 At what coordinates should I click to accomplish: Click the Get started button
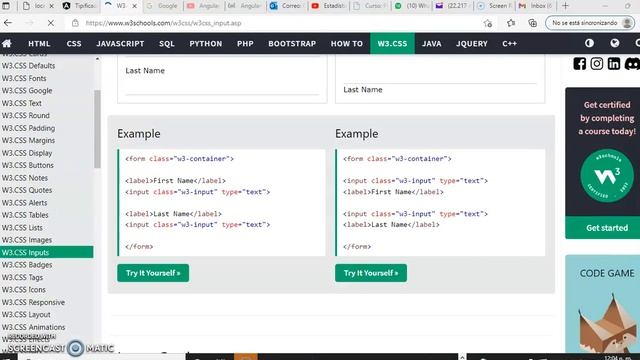[x=607, y=228]
